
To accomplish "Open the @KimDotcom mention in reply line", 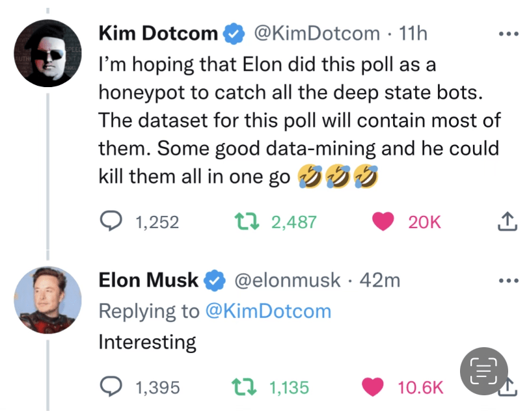I will [268, 311].
